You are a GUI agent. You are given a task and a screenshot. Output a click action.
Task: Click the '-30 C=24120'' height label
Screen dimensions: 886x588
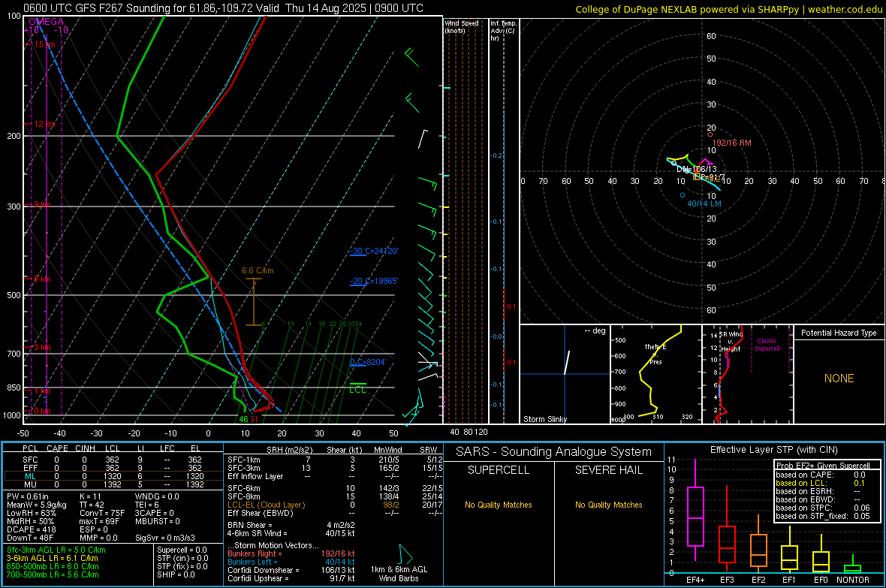point(373,251)
